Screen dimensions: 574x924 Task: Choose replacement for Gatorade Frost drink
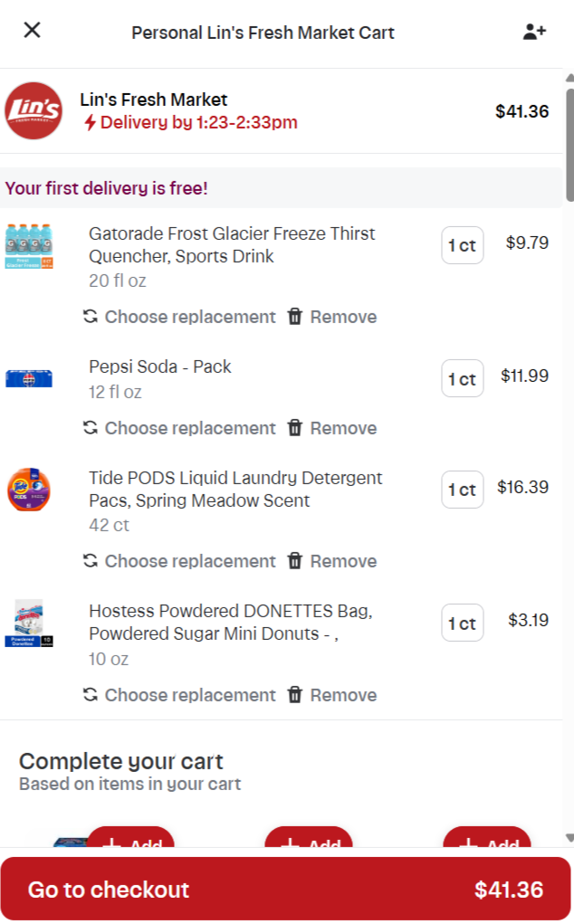(x=179, y=317)
